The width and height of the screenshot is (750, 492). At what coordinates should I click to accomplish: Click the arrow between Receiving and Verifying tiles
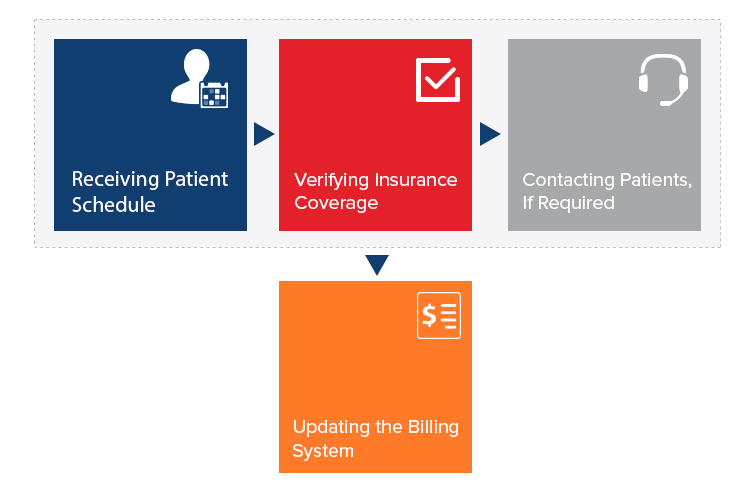point(263,134)
